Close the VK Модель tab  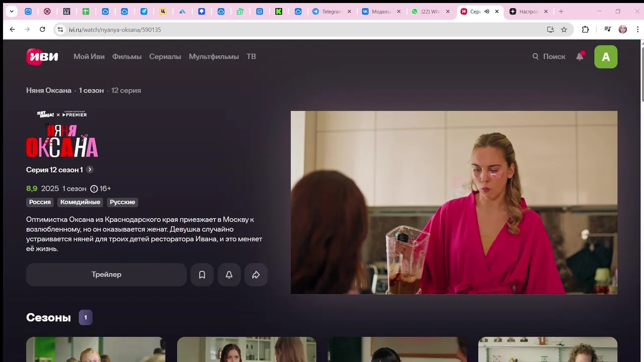[399, 11]
